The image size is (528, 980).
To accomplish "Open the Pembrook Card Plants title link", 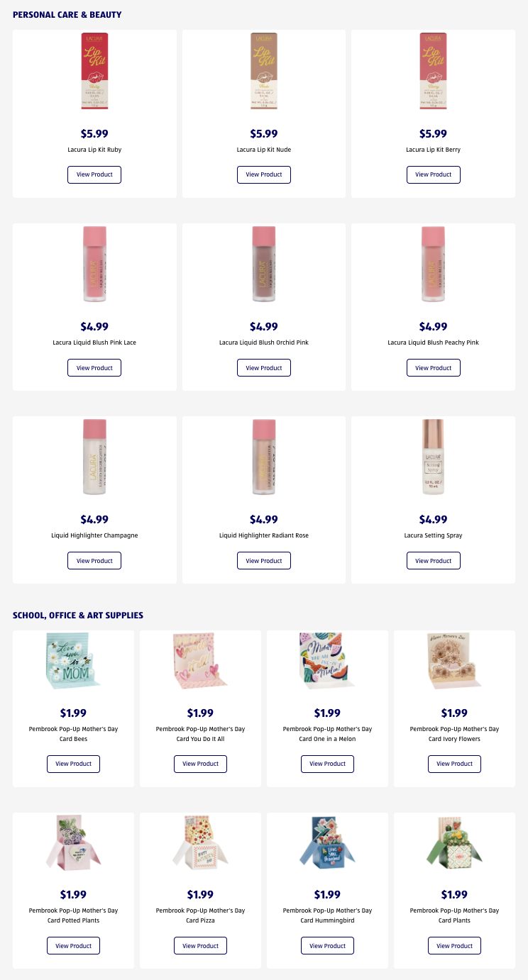I will (x=454, y=915).
